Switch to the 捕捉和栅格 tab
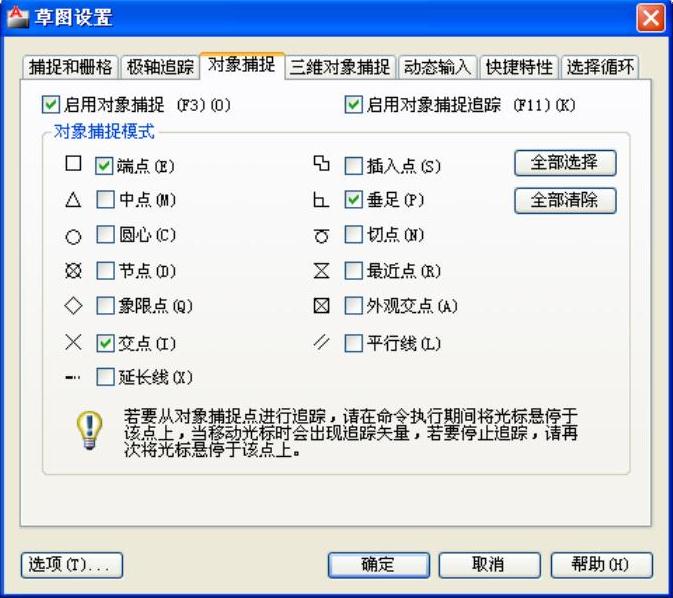This screenshot has height=598, width=673. click(70, 67)
